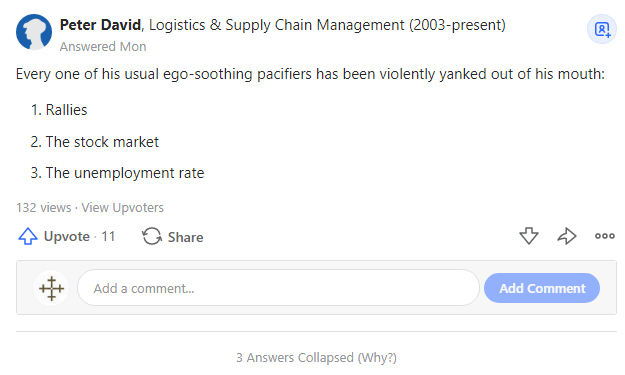Click the Logistics & Supply Chain Management credential
The height and width of the screenshot is (375, 625).
[327, 25]
